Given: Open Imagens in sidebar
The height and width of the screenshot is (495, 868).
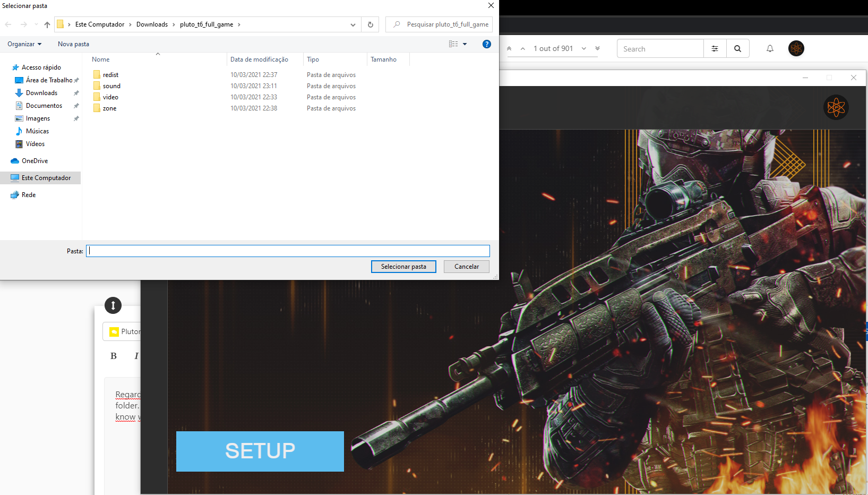Looking at the screenshot, I should (38, 118).
